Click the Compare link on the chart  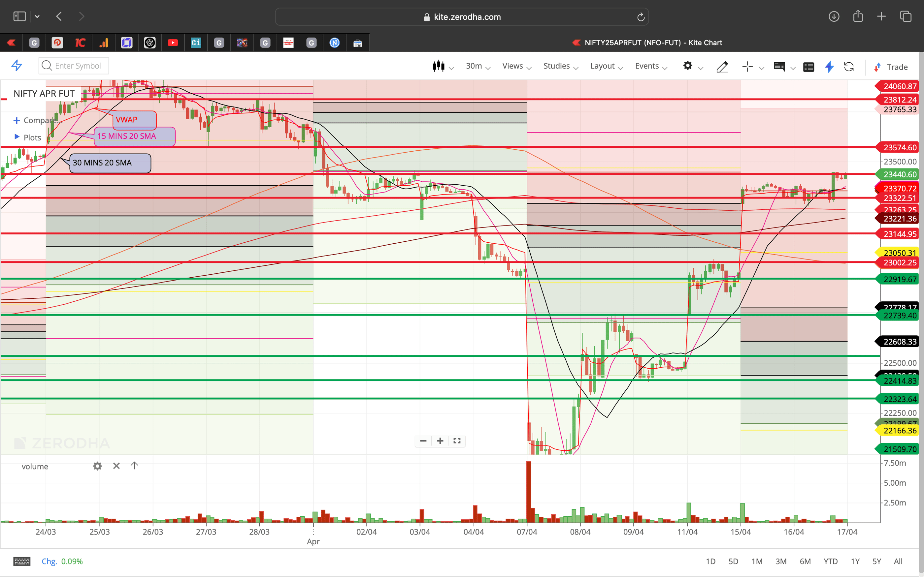tap(40, 120)
